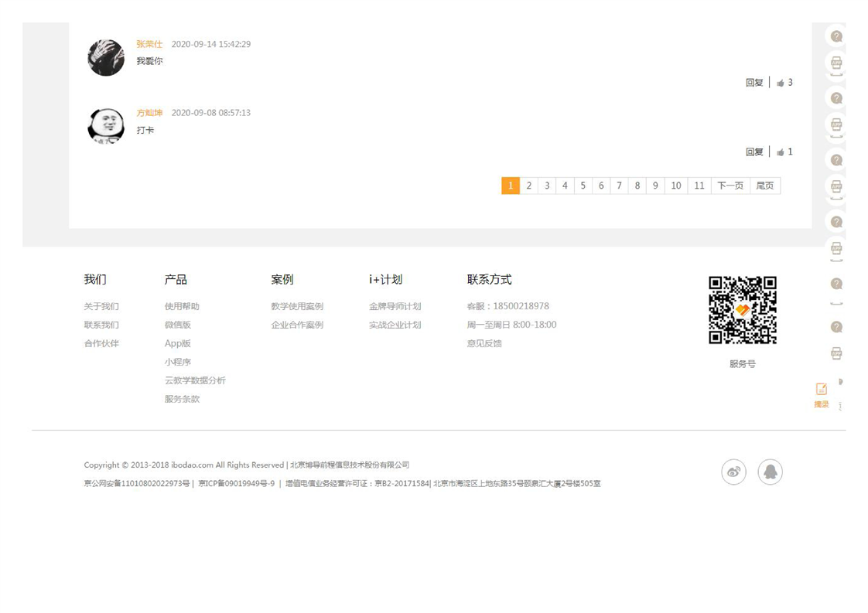
Task: Open the 关于我们 footer link
Action: pos(101,307)
